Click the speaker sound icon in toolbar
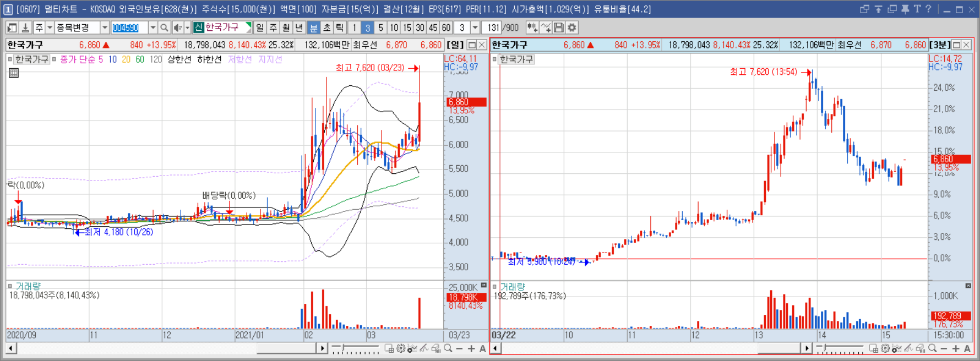 (x=177, y=28)
